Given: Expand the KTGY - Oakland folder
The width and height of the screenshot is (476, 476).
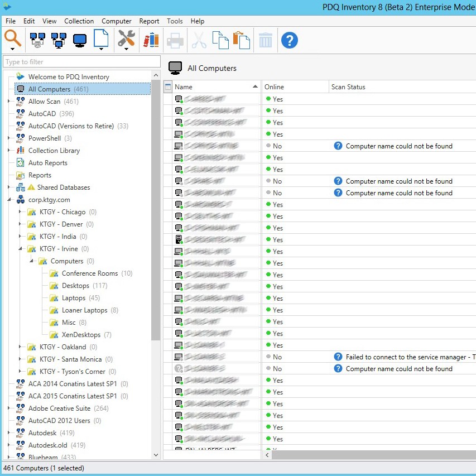Looking at the screenshot, I should point(20,347).
